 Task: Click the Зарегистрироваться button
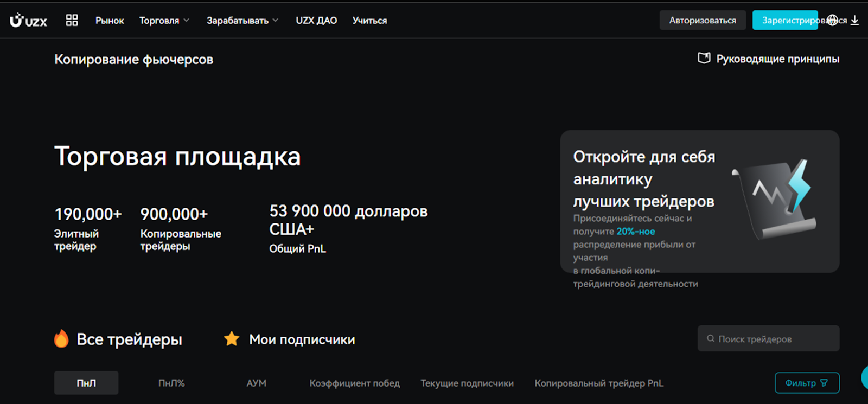[785, 21]
